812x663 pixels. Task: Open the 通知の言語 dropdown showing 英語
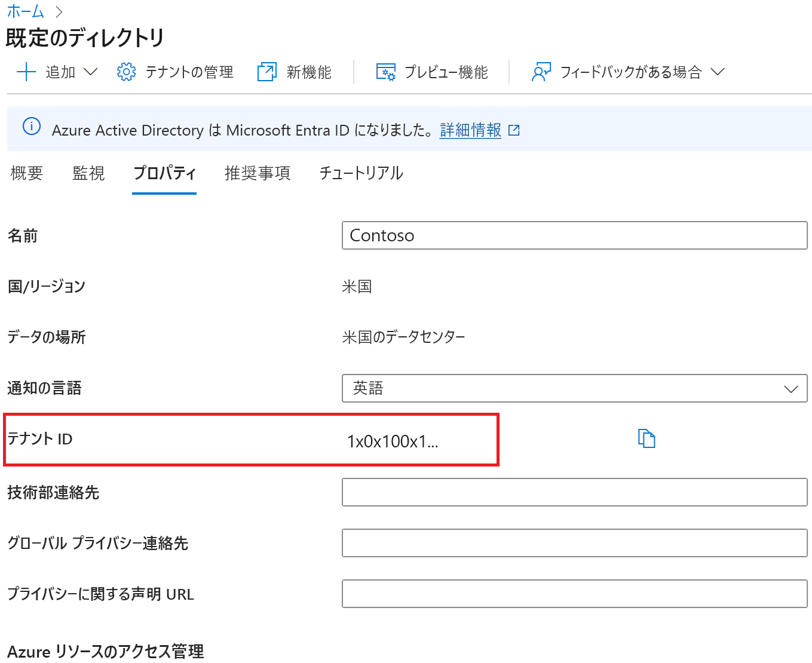(574, 388)
